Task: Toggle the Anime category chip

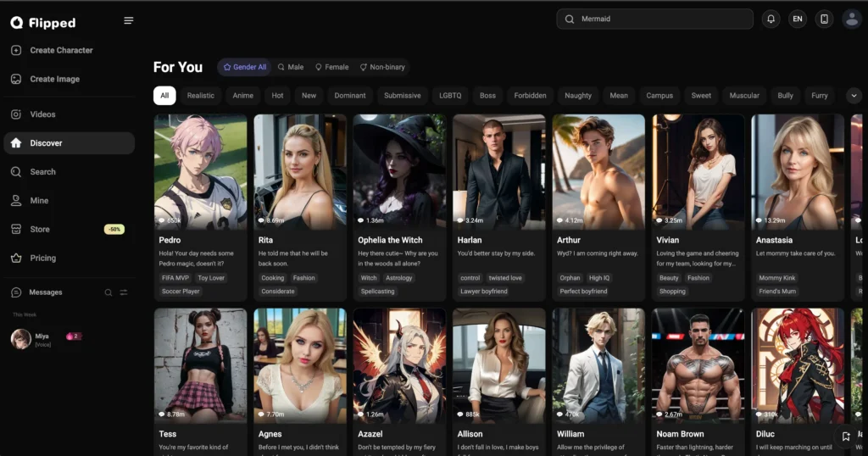Action: click(x=243, y=95)
